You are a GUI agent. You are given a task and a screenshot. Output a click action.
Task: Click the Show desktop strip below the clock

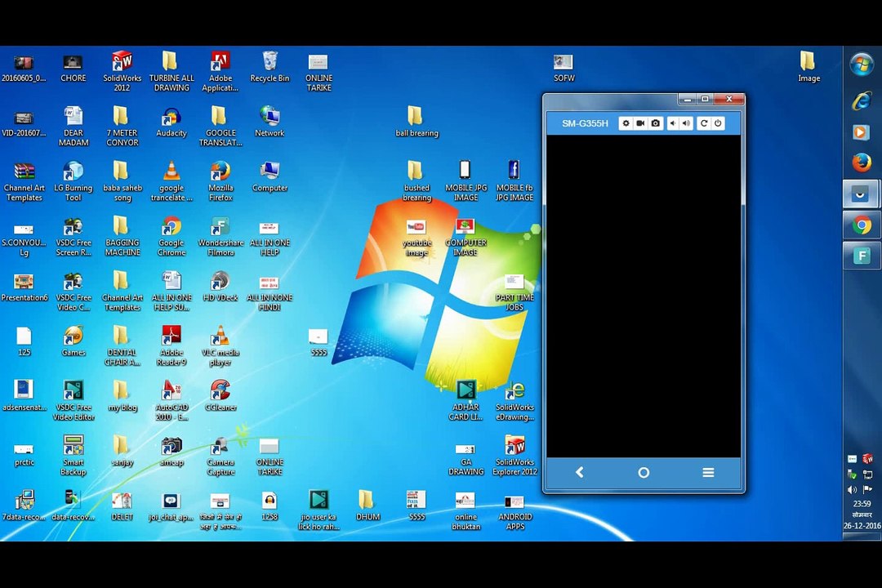click(x=862, y=537)
